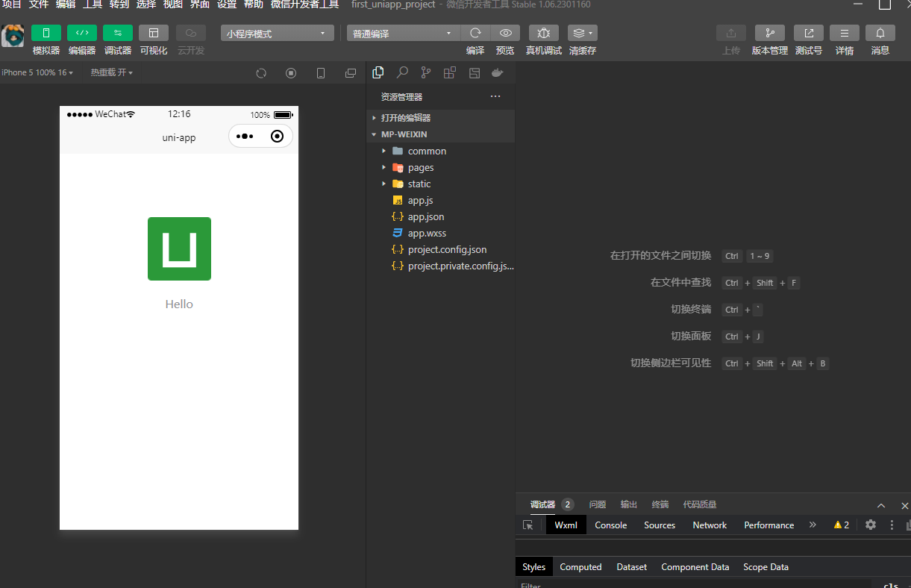Open the 项目 menu
911x588 pixels.
click(x=12, y=4)
